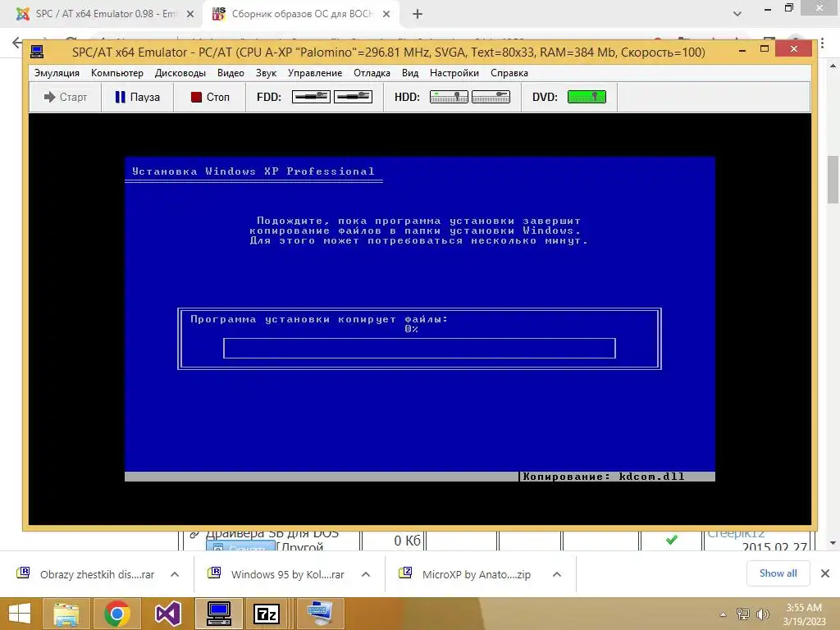Open the Отладка menu
Screen dimensions: 840x630
tap(372, 73)
